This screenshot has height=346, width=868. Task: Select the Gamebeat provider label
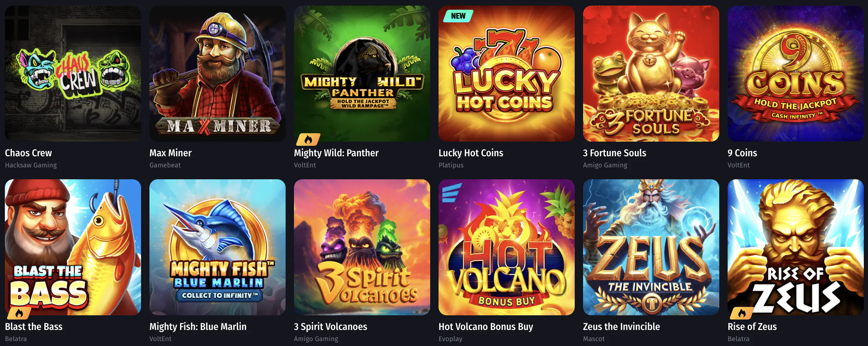[x=165, y=165]
